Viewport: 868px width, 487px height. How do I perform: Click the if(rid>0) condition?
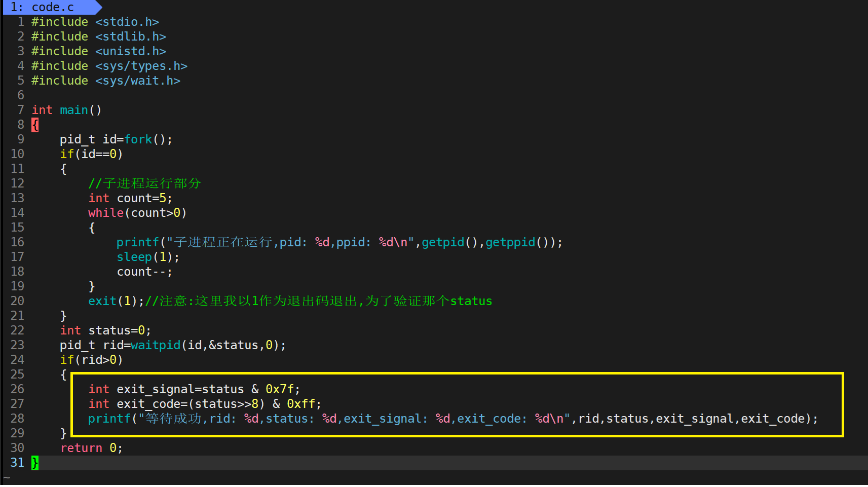[91, 360]
